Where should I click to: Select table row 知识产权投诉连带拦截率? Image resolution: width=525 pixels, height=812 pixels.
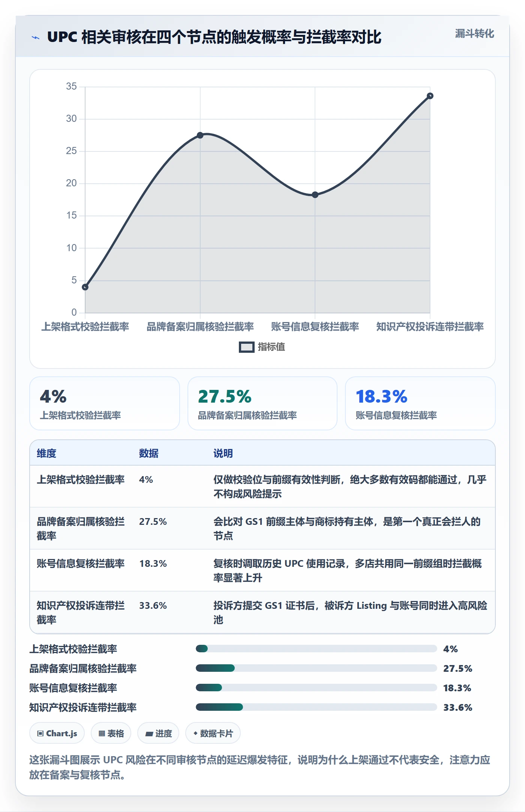coord(262,613)
